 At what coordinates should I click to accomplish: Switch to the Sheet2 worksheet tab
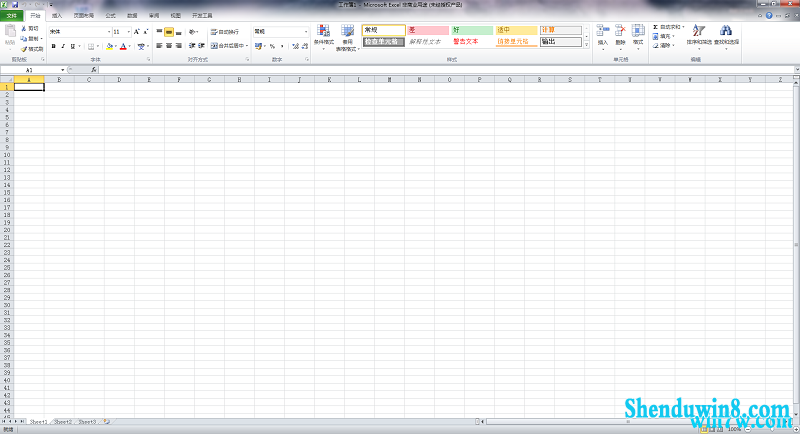click(x=63, y=422)
